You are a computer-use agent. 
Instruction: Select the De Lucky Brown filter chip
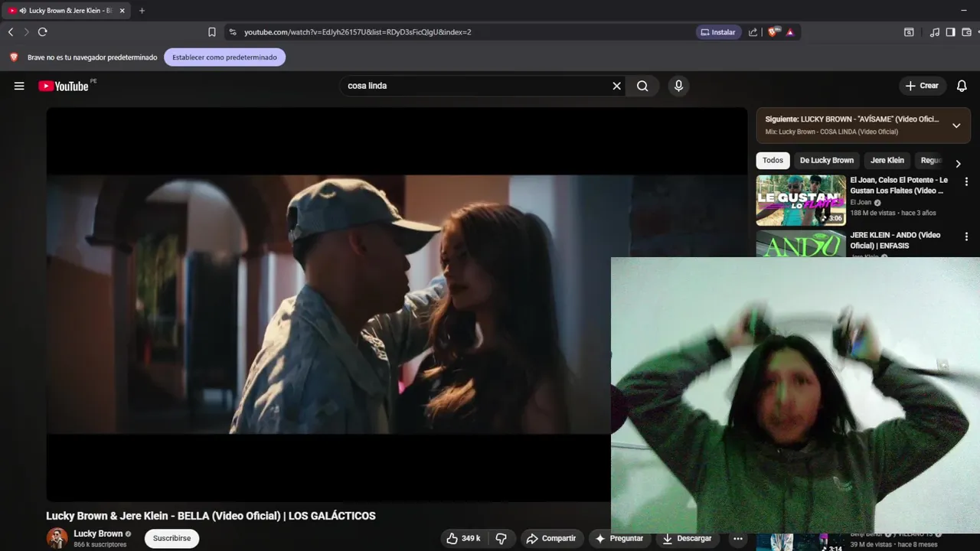click(826, 160)
